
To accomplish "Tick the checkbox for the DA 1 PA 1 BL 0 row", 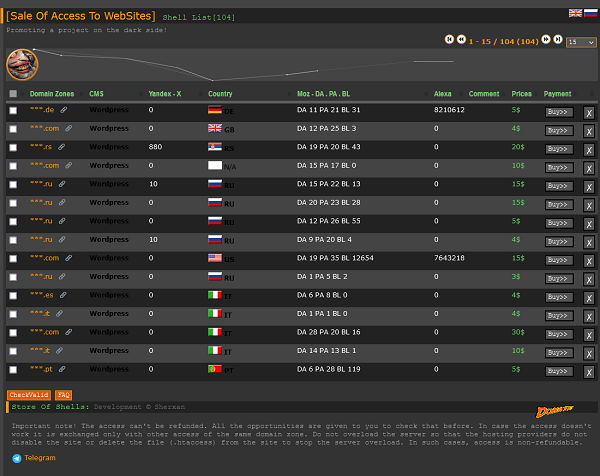I will [13, 314].
